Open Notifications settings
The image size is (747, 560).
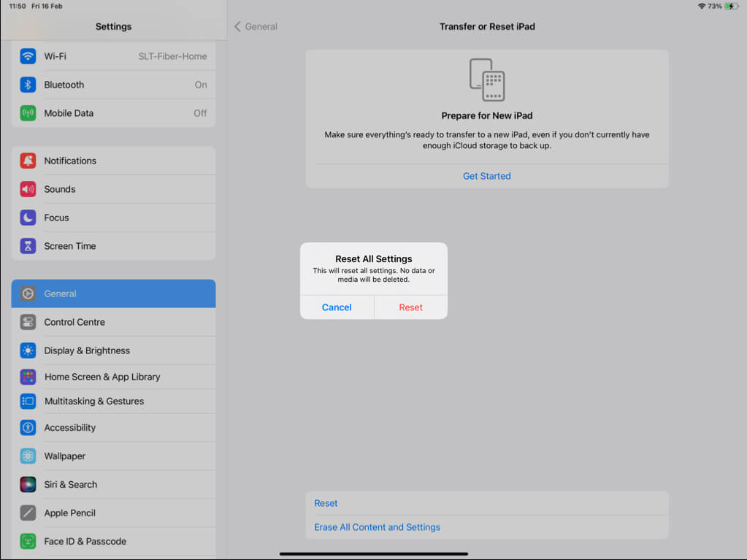click(113, 161)
